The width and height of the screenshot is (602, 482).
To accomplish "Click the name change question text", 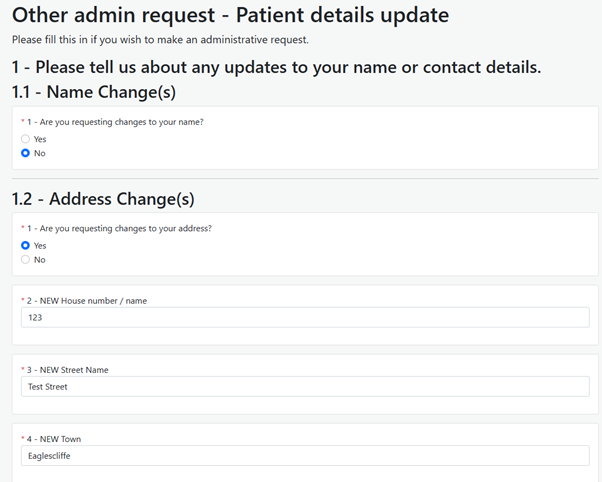I will (124, 122).
